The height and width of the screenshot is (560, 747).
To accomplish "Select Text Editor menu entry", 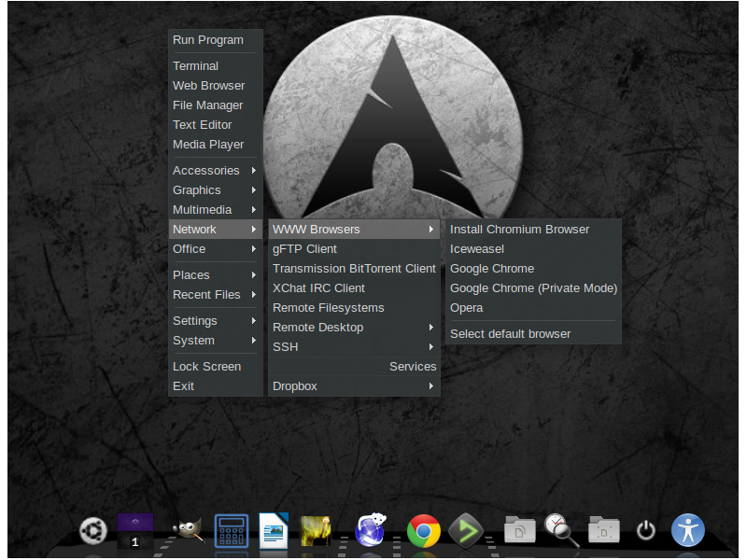I will click(x=216, y=124).
